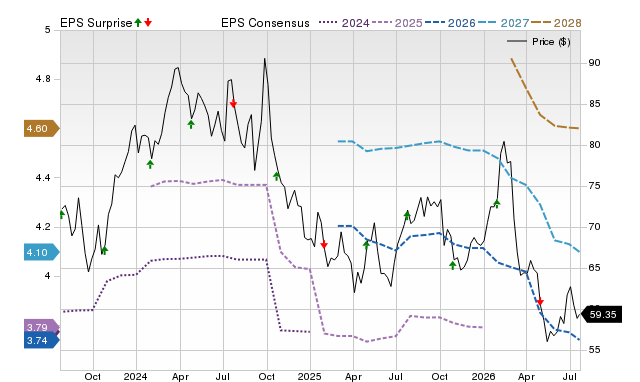Viewport: 640px width, 382px height.
Task: Click the black 59.35 current price tag
Action: (x=601, y=315)
